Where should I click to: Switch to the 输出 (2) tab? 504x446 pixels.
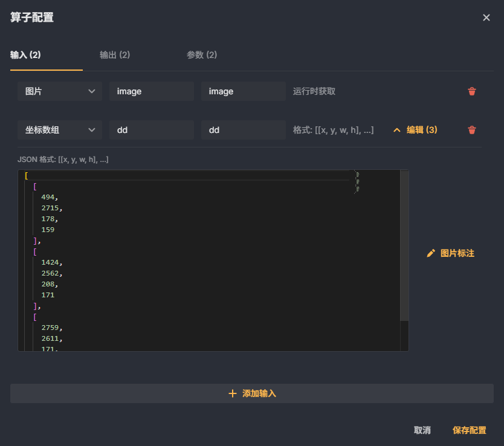point(115,55)
